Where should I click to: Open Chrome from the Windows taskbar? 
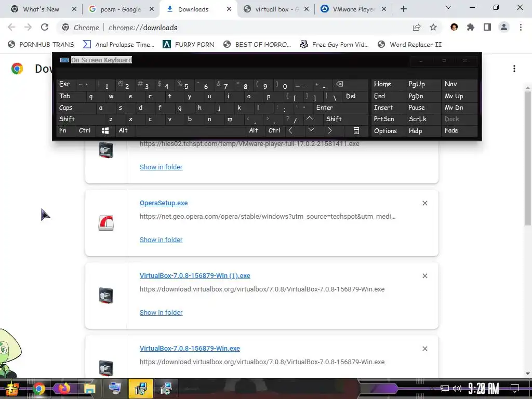pos(39,389)
